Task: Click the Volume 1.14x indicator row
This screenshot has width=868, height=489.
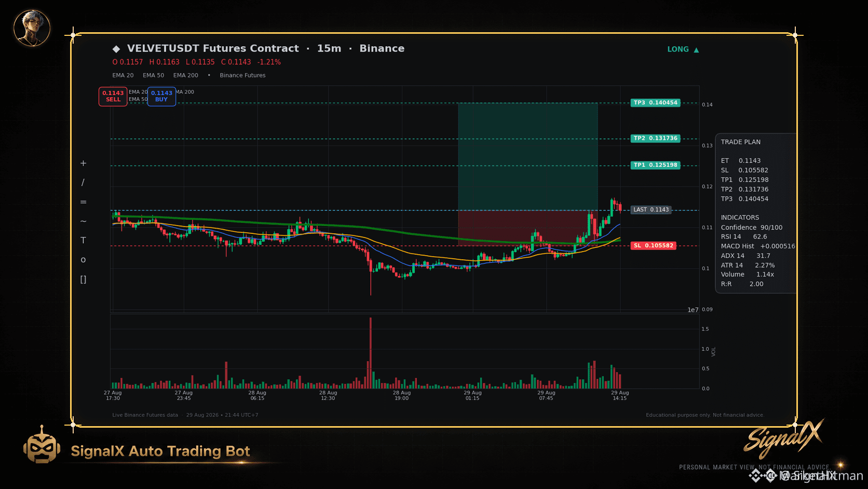Action: [x=748, y=274]
